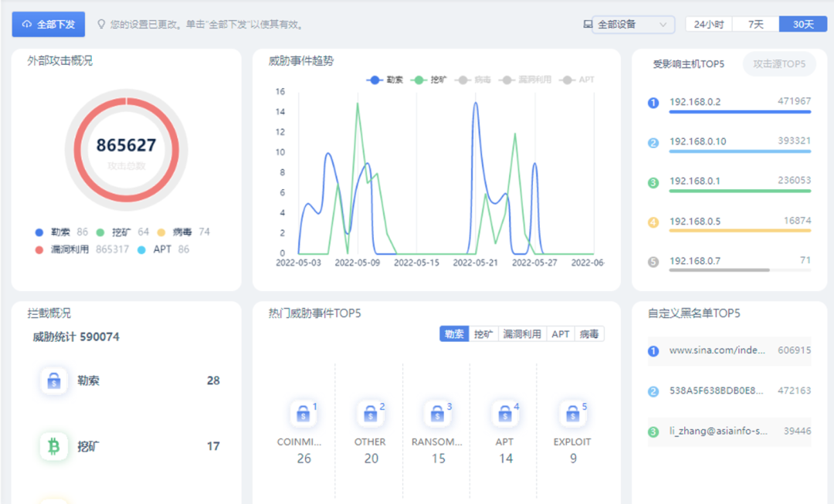Select the 24小时 time range

(x=708, y=25)
